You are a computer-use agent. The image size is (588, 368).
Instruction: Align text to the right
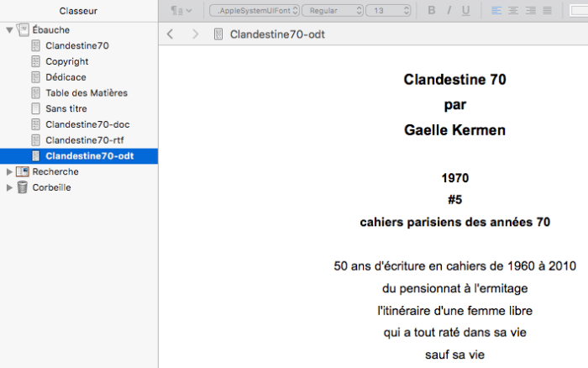(529, 11)
